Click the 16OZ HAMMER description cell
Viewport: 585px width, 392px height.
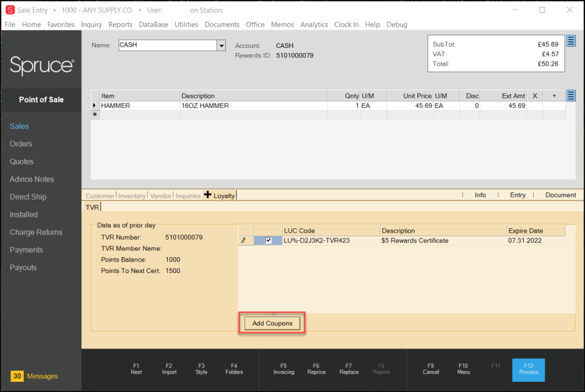point(253,106)
